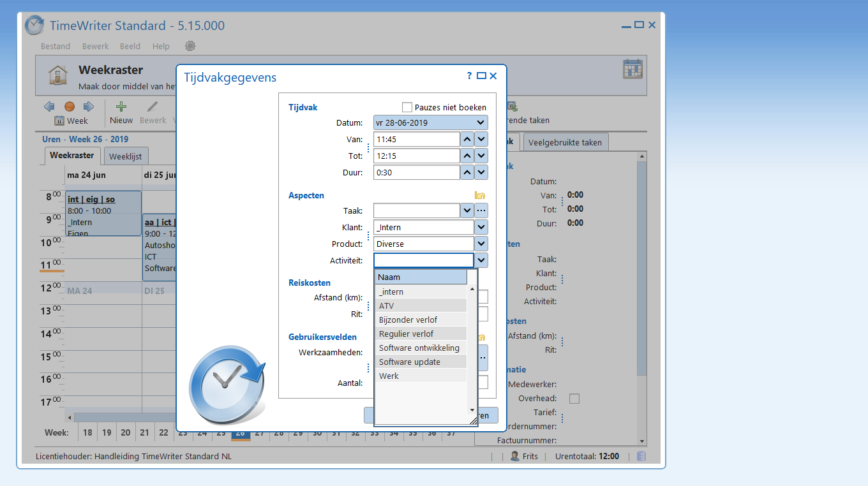Jump to today using orange circle button
The image size is (868, 486).
click(x=70, y=107)
